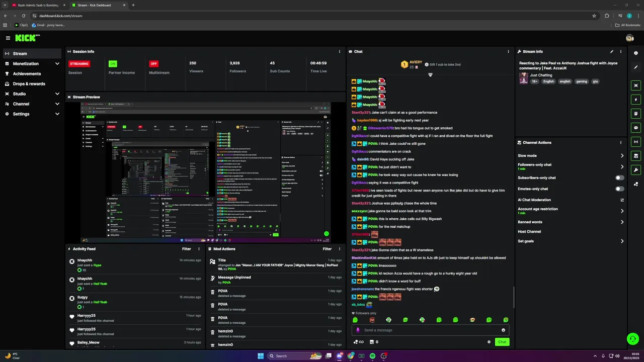The image size is (644, 362).
Task: Open Drops & rewards in left sidebar
Action: click(32, 84)
